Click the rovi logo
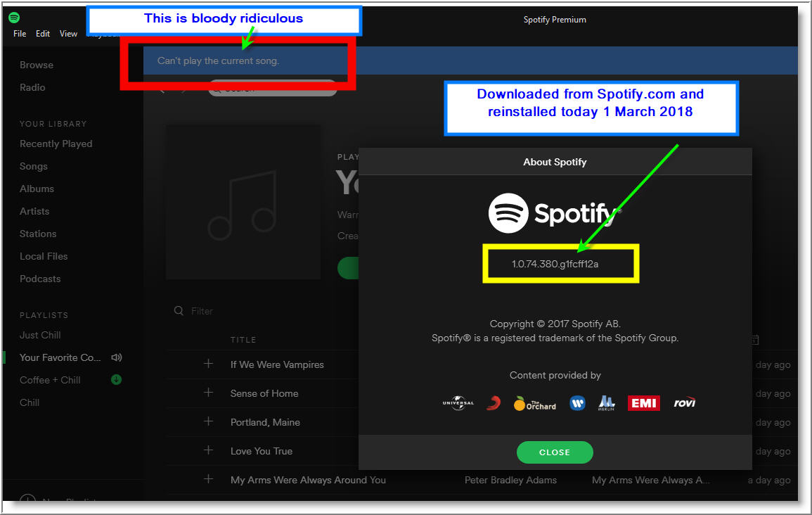812x515 pixels. tap(685, 403)
